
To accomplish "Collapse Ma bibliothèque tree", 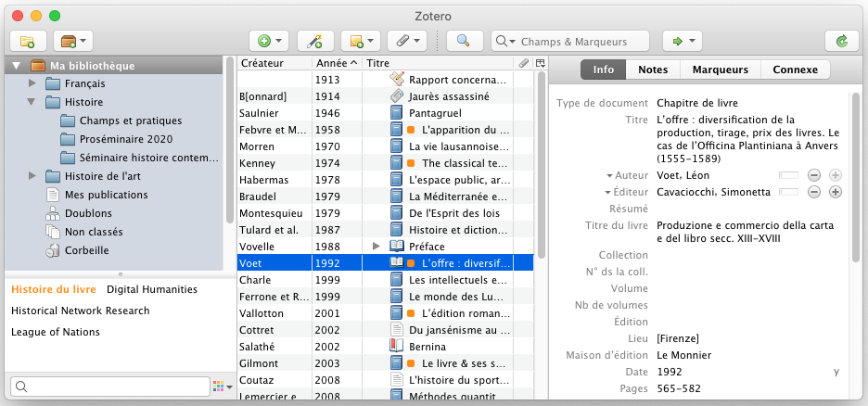I will [x=16, y=66].
